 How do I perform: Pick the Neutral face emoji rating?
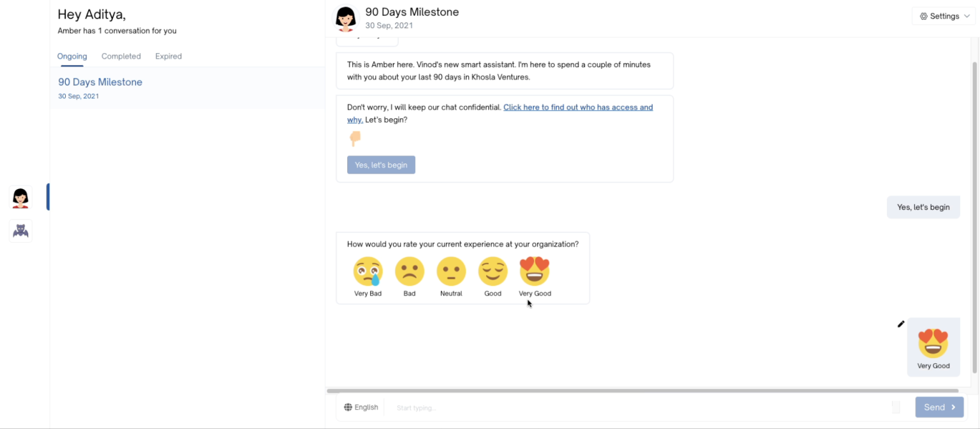point(451,272)
